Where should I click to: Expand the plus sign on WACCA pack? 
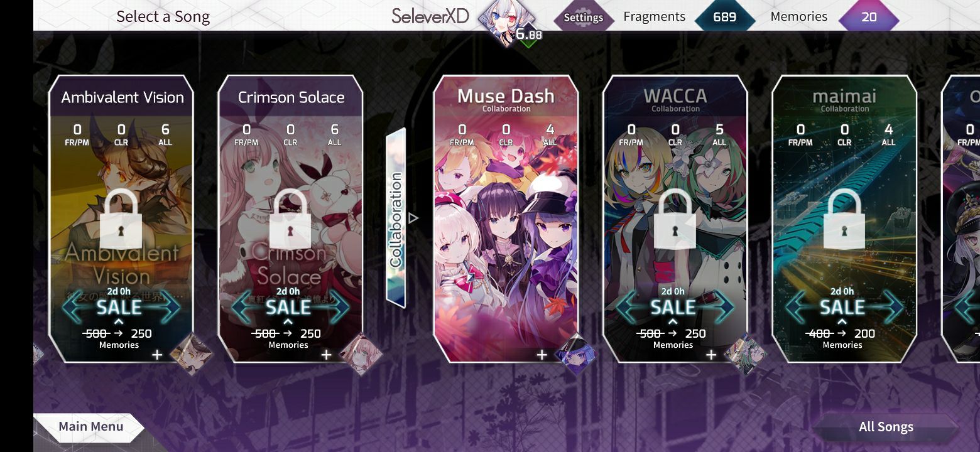point(711,355)
